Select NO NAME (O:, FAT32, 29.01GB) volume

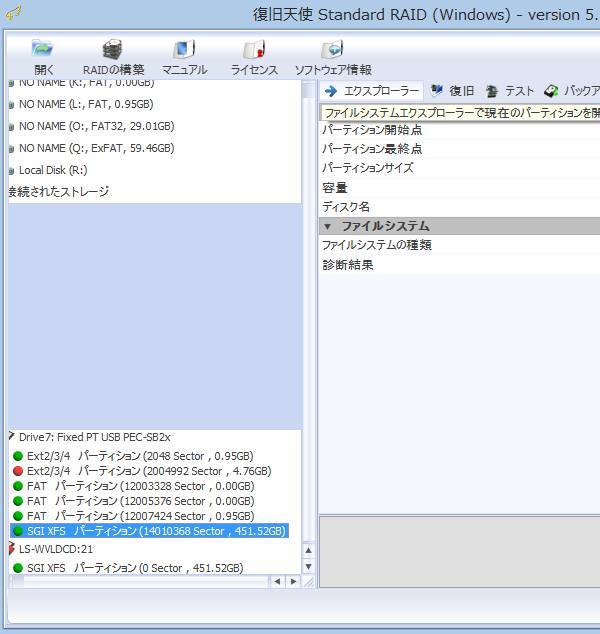click(x=96, y=126)
